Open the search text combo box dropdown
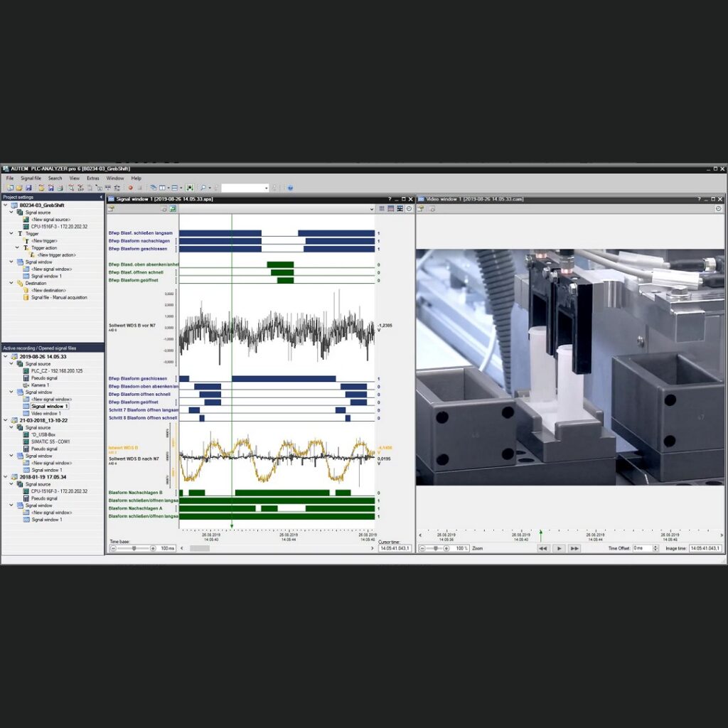Screen dimensions: 728x728 tap(266, 188)
